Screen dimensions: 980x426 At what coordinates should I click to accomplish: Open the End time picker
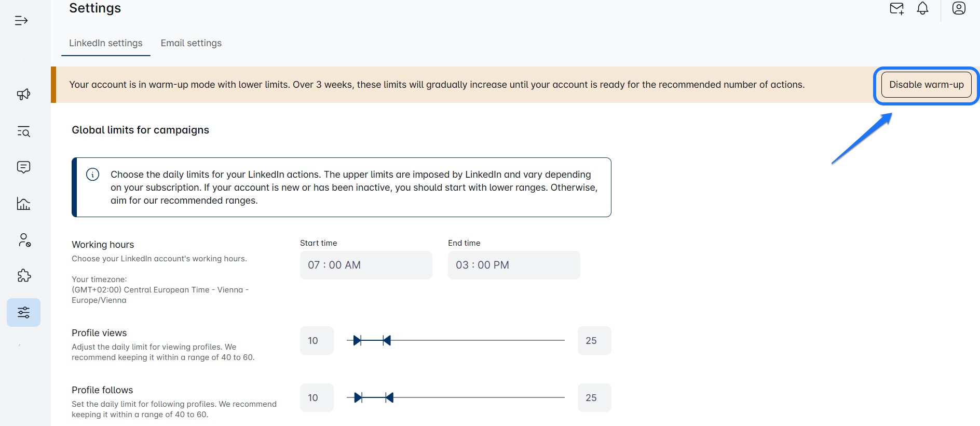click(513, 265)
